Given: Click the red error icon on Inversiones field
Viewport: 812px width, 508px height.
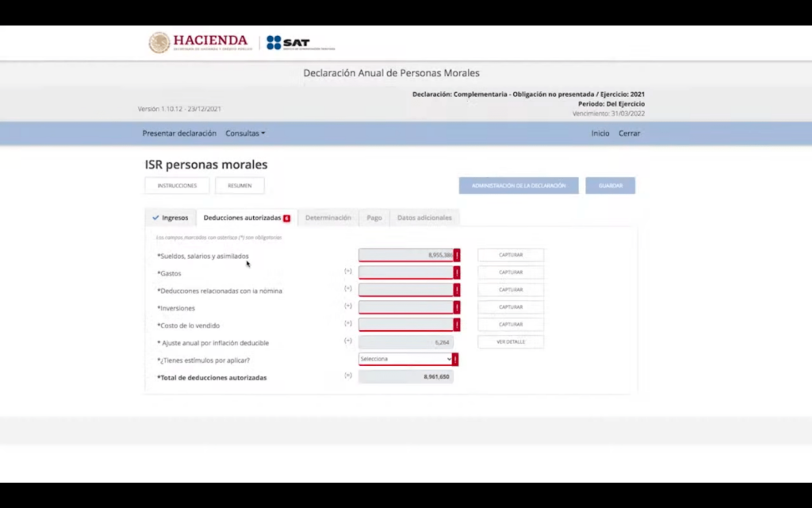Looking at the screenshot, I should (457, 307).
